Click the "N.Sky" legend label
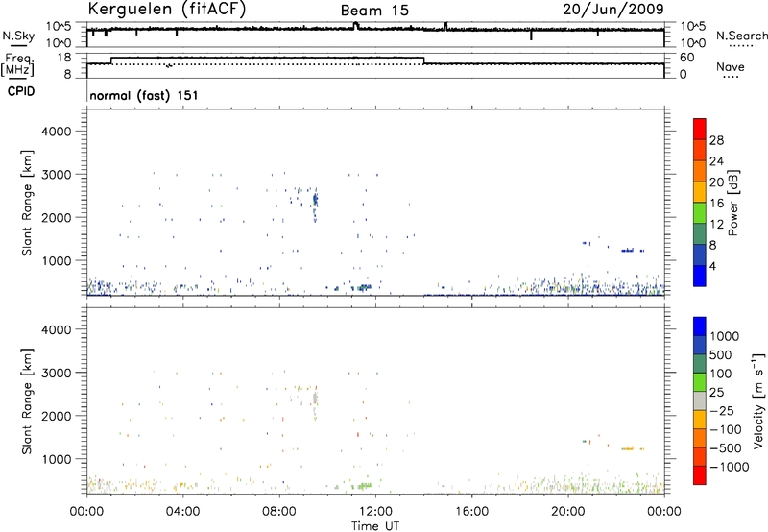 18,36
